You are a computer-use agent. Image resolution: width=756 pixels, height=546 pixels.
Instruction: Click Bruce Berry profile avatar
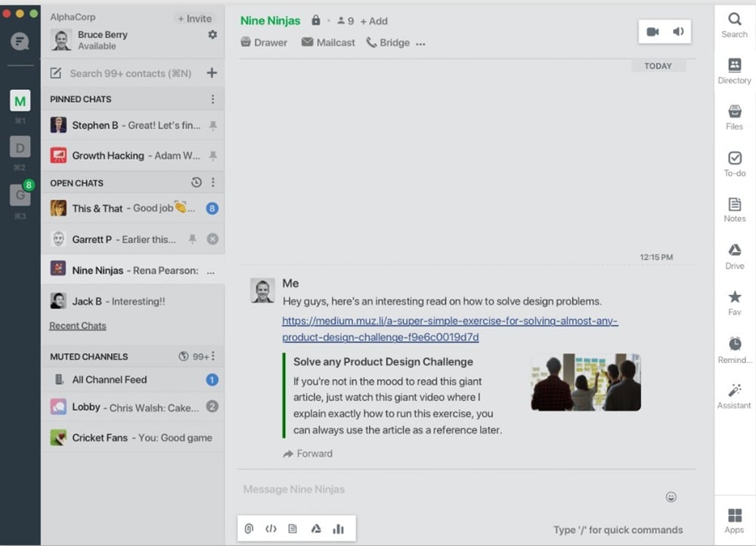(61, 40)
